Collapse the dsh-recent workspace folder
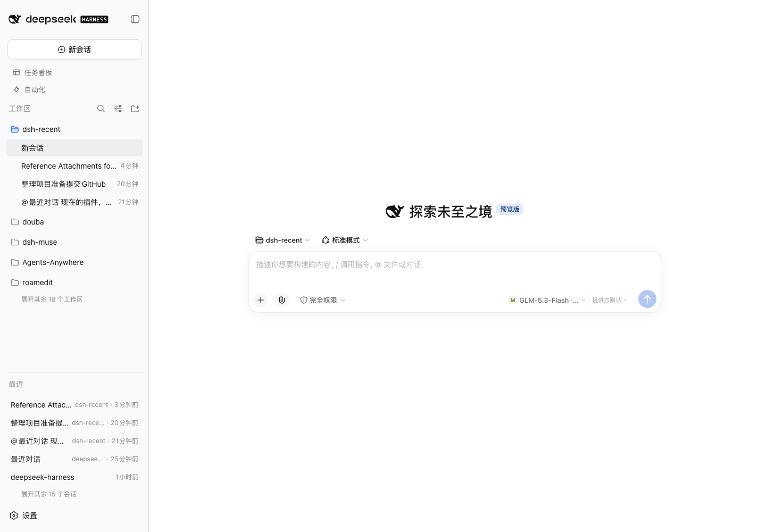The image size is (766, 532). [74, 129]
